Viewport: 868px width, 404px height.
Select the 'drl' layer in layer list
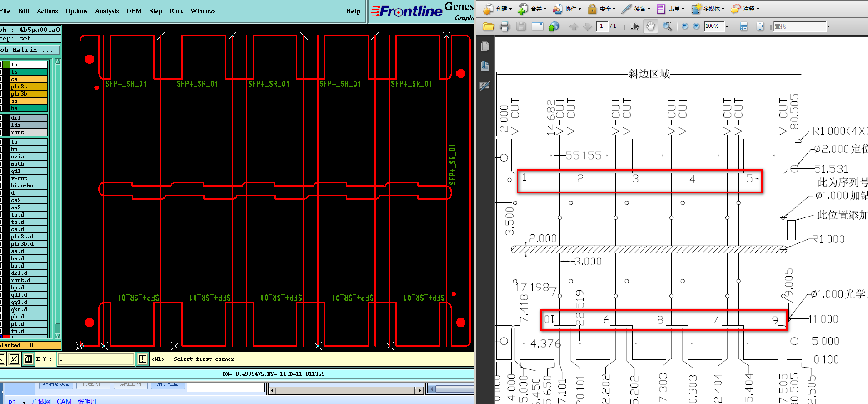[x=29, y=118]
